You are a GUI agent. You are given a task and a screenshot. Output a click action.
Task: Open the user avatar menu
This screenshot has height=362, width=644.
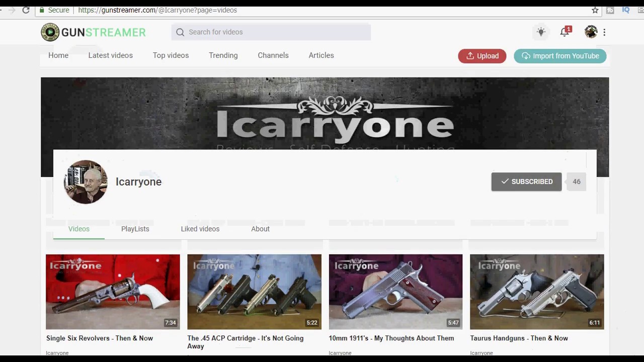click(591, 32)
